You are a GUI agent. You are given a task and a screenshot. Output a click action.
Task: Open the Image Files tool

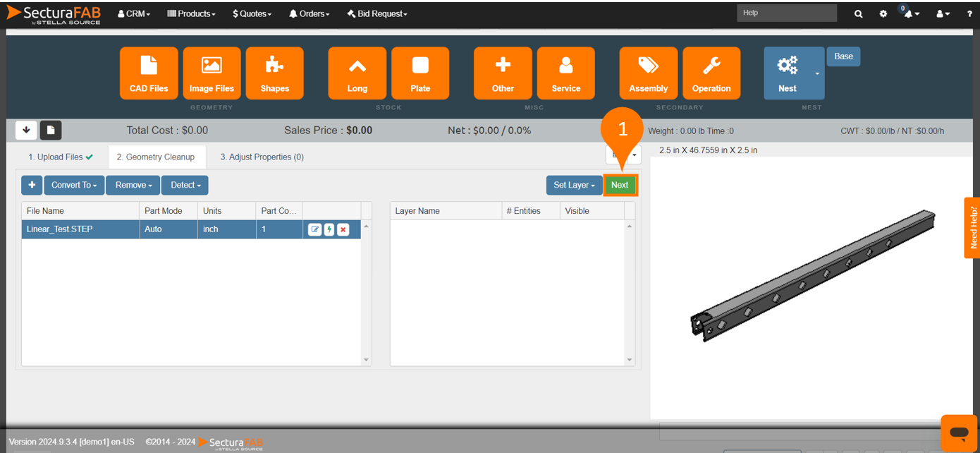pos(212,73)
